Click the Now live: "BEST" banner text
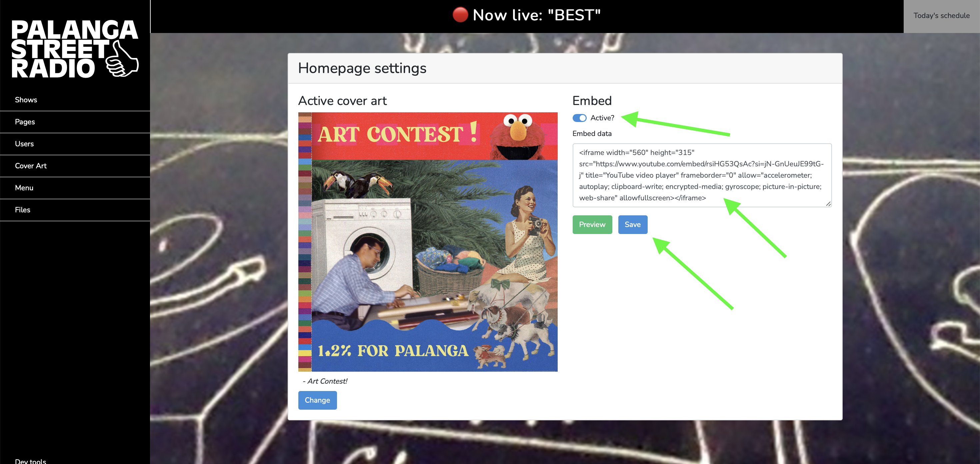Image resolution: width=980 pixels, height=464 pixels. (536, 15)
